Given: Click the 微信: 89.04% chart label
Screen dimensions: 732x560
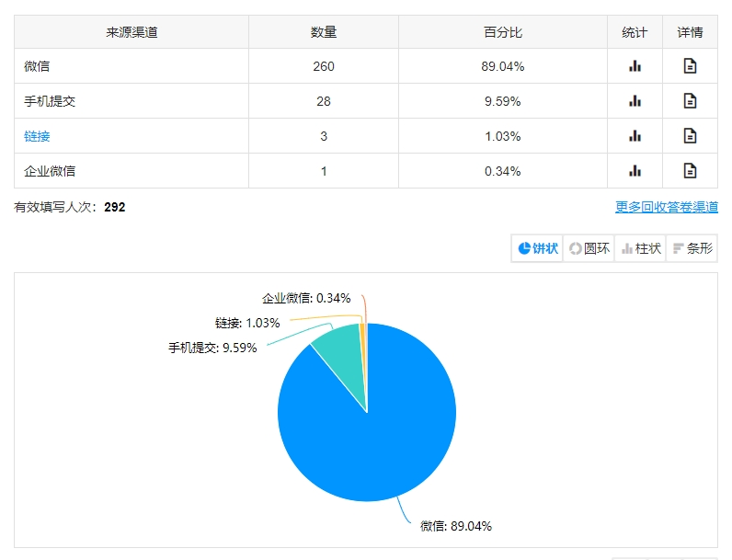Looking at the screenshot, I should click(x=455, y=526).
